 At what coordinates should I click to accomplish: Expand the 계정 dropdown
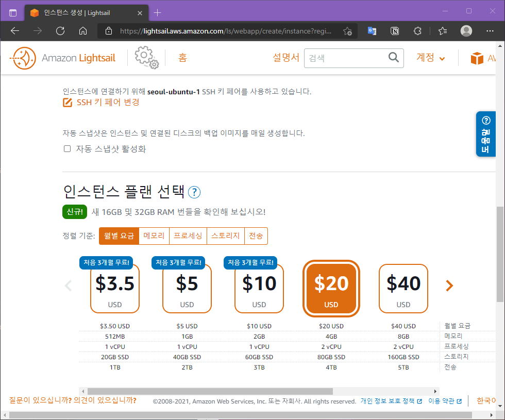pos(431,58)
